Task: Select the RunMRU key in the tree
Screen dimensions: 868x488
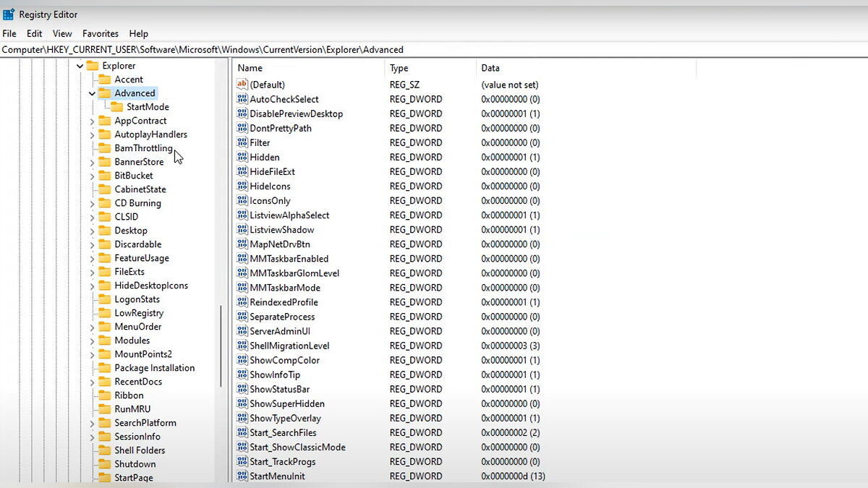Action: (x=131, y=408)
